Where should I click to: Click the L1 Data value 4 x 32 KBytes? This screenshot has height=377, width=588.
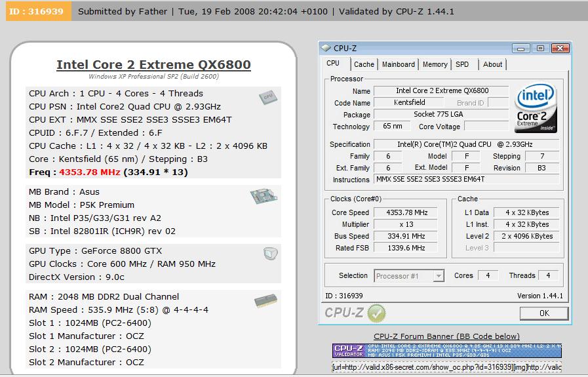(x=527, y=212)
